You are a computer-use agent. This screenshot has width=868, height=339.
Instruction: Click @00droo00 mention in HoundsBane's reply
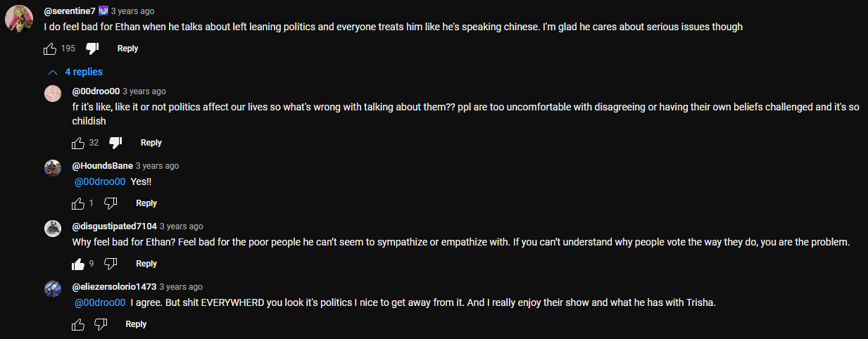pyautogui.click(x=100, y=181)
